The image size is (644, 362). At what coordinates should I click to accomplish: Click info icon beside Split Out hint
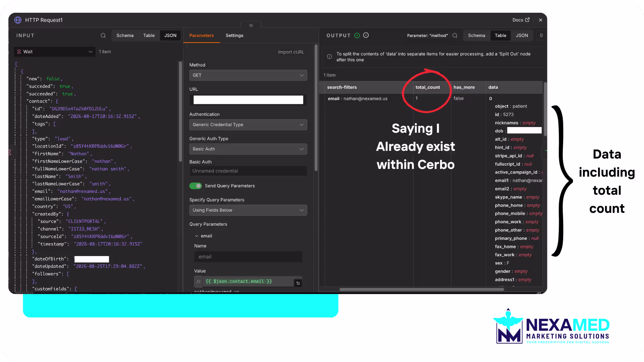pyautogui.click(x=329, y=57)
